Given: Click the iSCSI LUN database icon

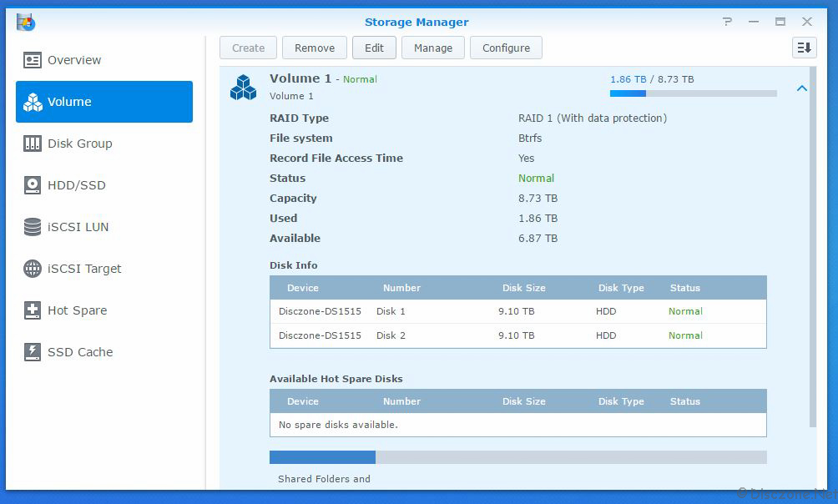Looking at the screenshot, I should 32,227.
